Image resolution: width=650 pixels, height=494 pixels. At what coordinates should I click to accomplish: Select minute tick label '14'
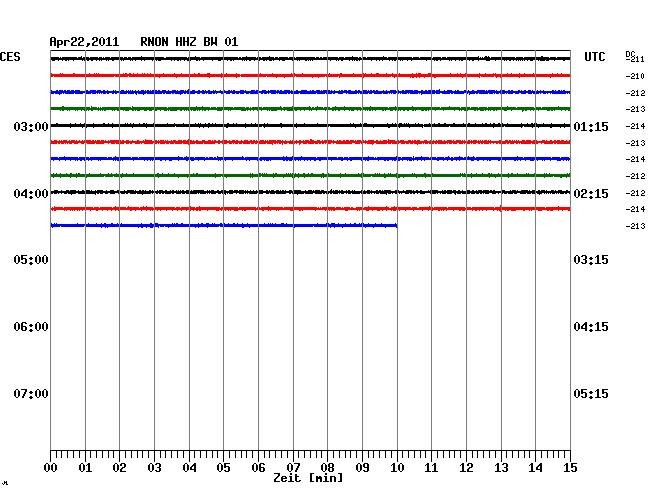[535, 467]
